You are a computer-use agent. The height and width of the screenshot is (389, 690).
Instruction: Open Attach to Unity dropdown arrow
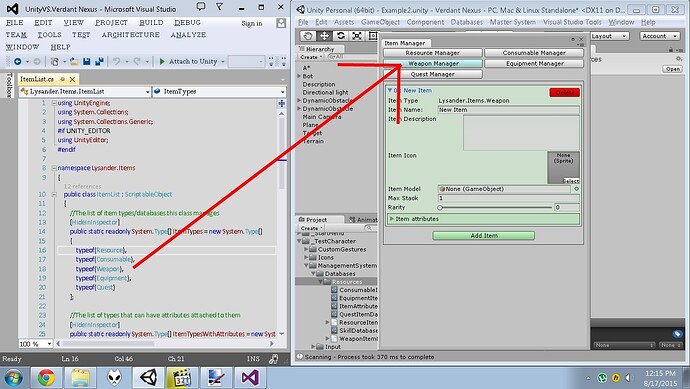point(223,62)
